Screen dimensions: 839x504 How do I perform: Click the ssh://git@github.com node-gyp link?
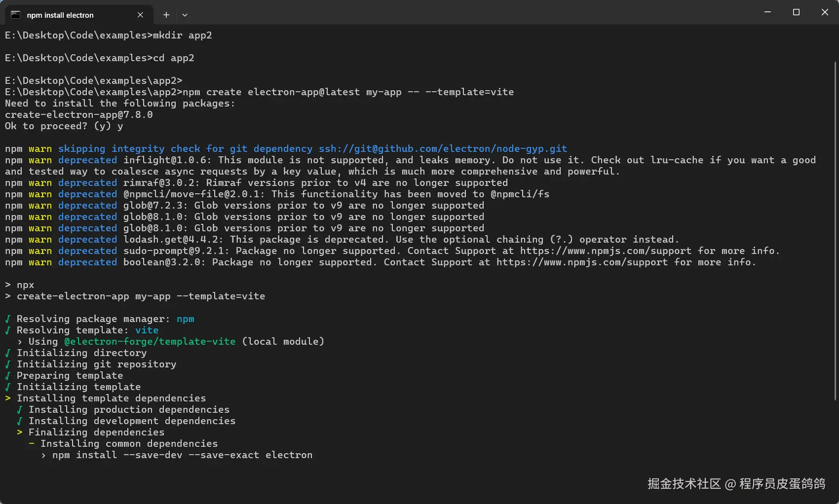point(443,149)
